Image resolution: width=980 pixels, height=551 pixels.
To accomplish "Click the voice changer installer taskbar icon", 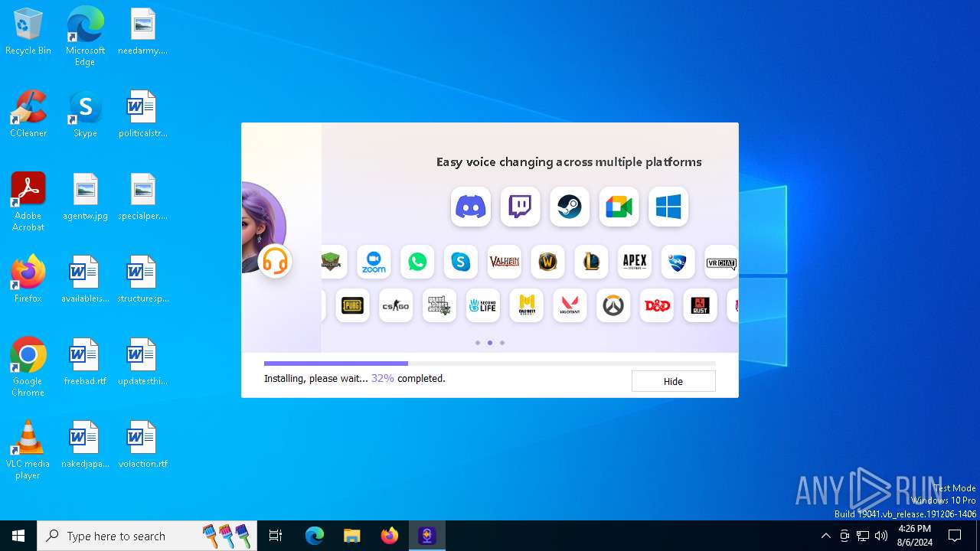I will [x=426, y=536].
